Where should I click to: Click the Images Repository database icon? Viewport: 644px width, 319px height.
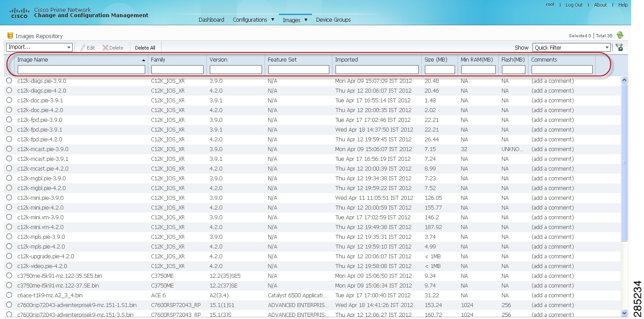[x=9, y=35]
